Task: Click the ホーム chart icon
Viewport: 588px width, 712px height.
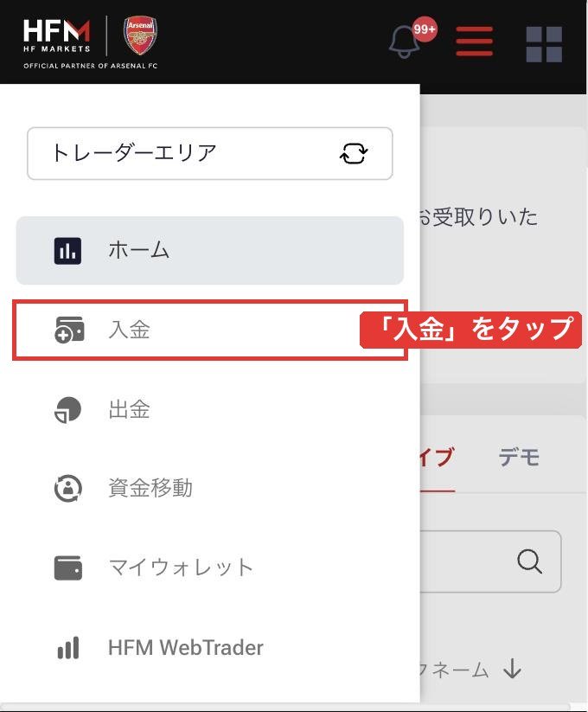Action: [68, 251]
